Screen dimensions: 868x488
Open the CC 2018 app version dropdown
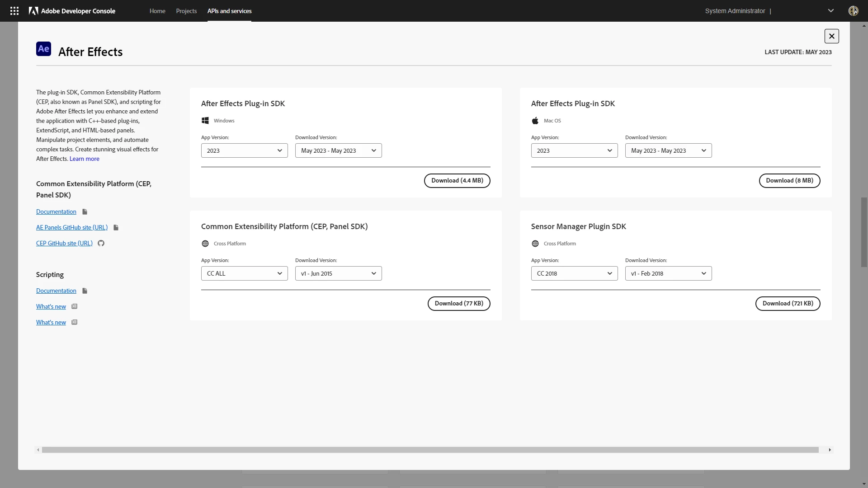(x=575, y=273)
